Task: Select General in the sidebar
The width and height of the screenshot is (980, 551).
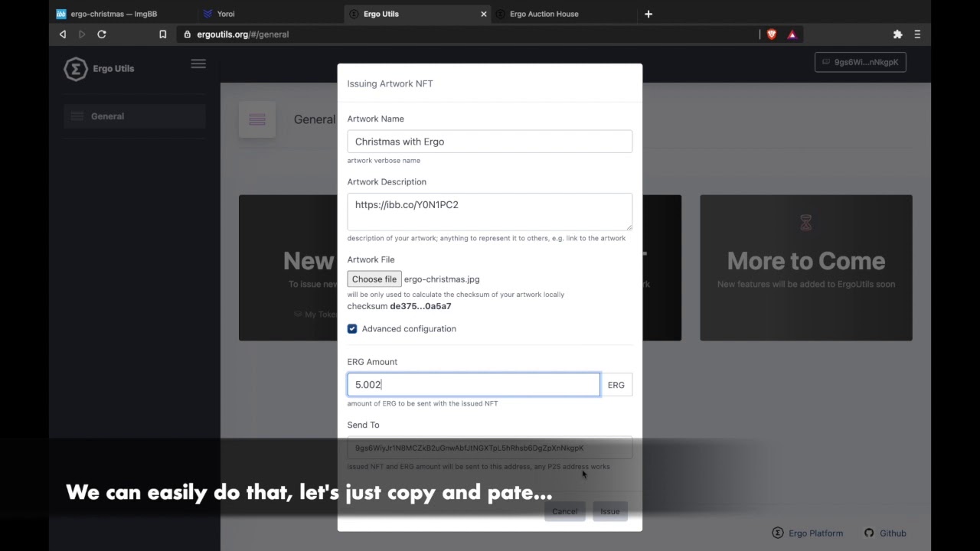Action: point(108,116)
